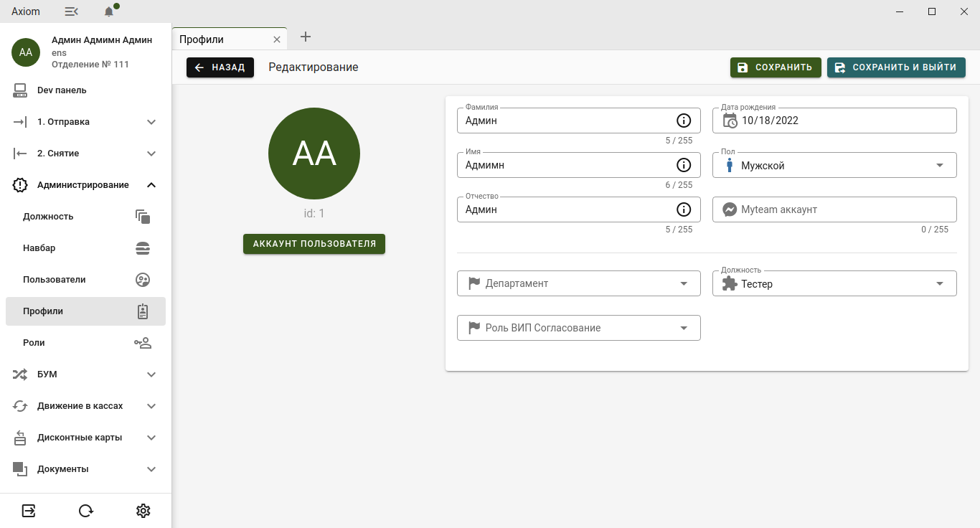980x528 pixels.
Task: Open Должность menu item
Action: click(85, 217)
